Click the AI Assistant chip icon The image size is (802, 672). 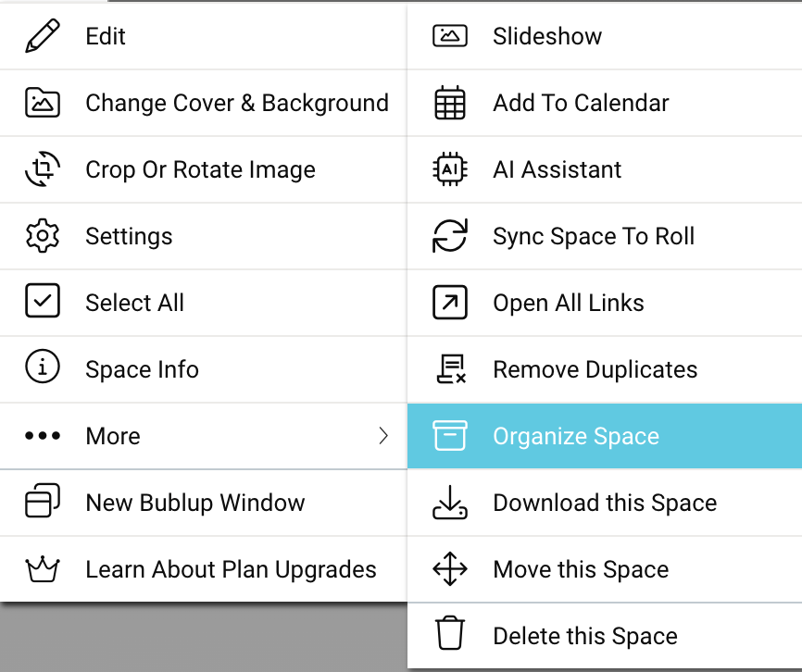450,169
